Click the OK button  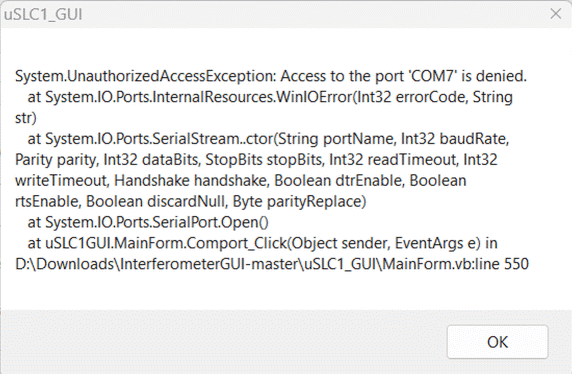497,342
